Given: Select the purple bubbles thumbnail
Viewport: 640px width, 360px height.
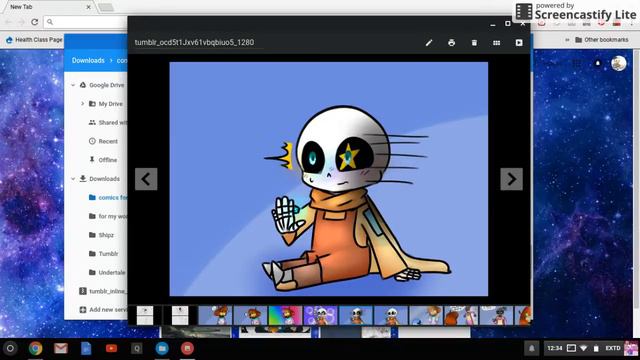Looking at the screenshot, I should pos(320,316).
